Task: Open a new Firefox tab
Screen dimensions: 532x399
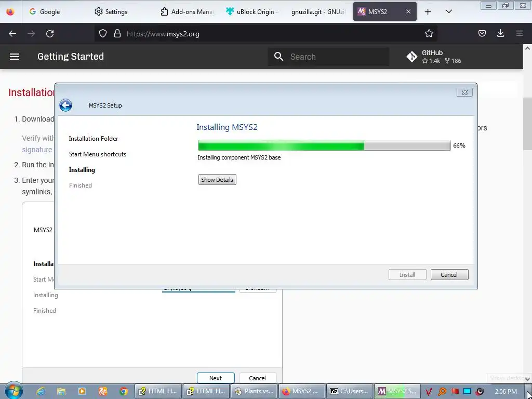Action: pos(428,12)
